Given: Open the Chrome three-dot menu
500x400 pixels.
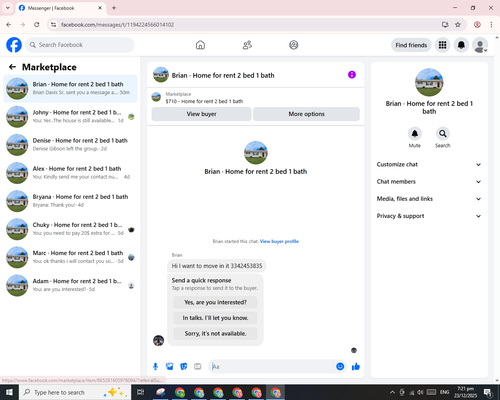Looking at the screenshot, I should 491,25.
